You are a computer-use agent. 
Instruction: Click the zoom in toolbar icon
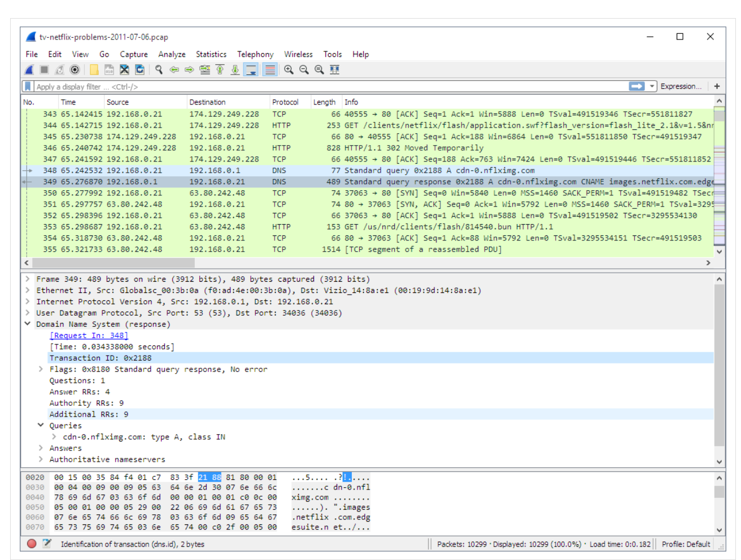tap(289, 69)
